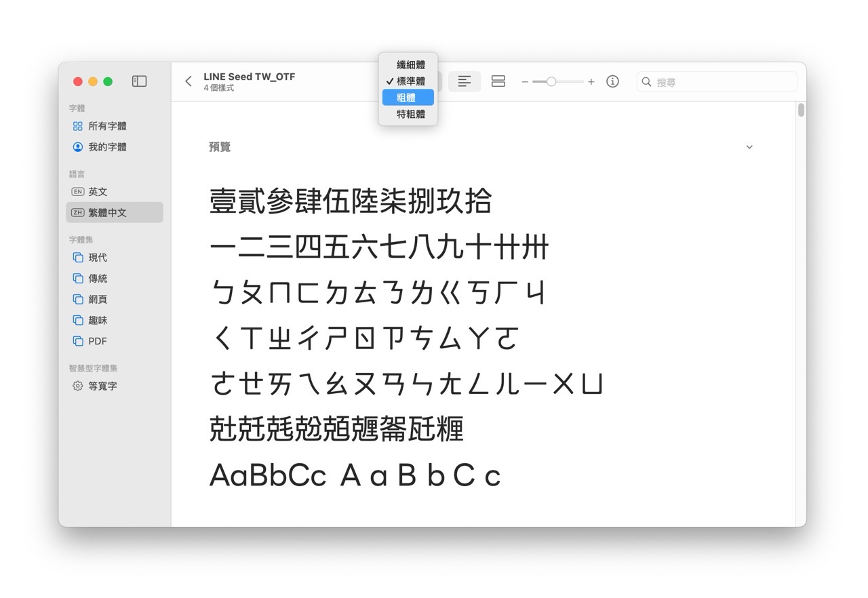
Task: Adjust the preview size slider
Action: (551, 81)
